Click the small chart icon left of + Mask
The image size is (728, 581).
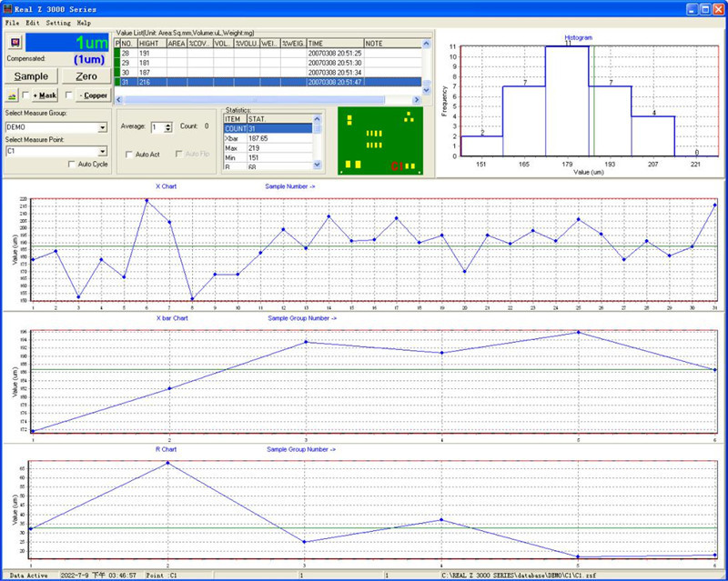pyautogui.click(x=12, y=95)
